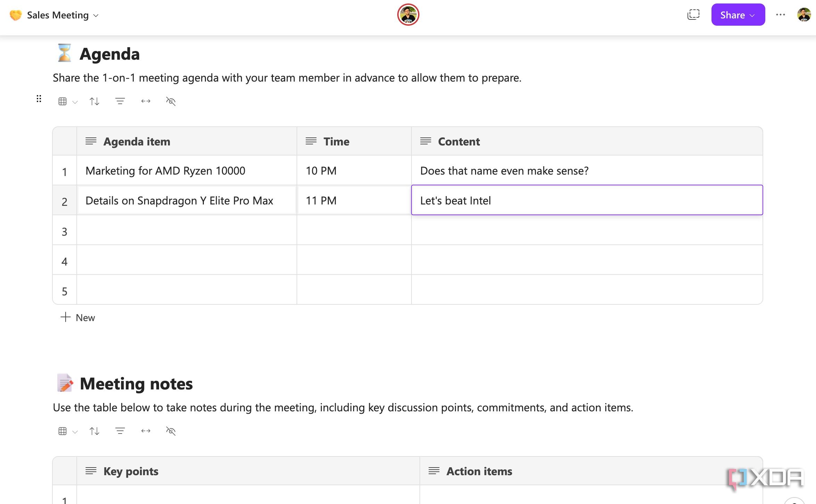Click empty Agenda item cell in row 3
Image resolution: width=816 pixels, height=504 pixels.
[187, 230]
